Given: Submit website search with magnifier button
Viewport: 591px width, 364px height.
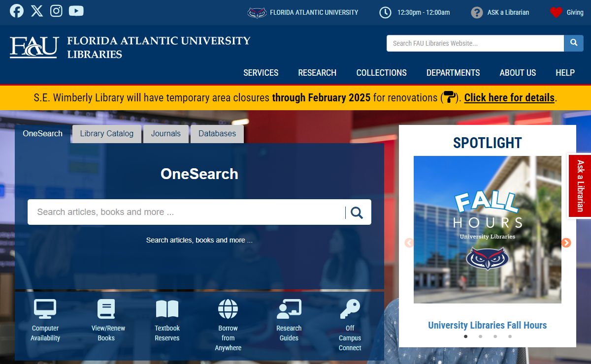Looking at the screenshot, I should click(574, 43).
